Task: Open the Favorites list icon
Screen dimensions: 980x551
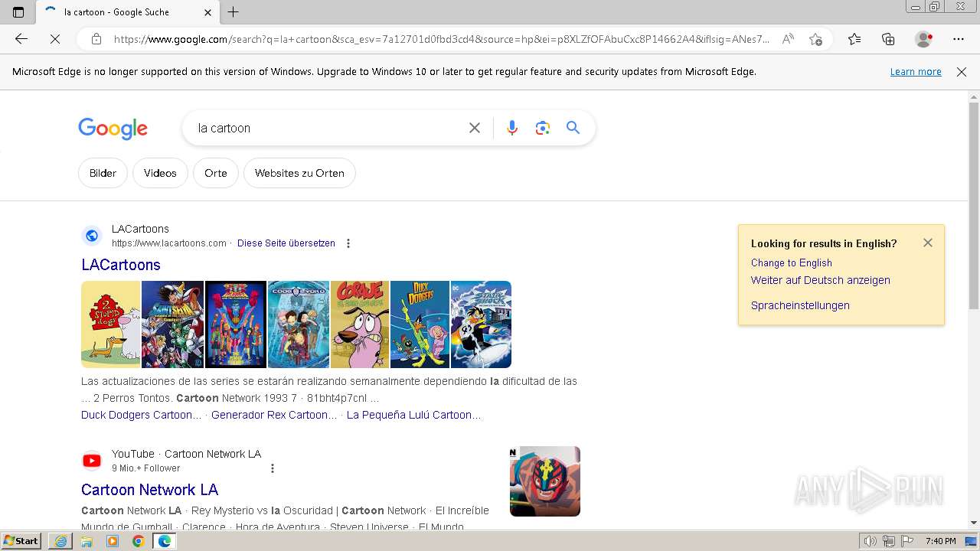Action: coord(854,39)
